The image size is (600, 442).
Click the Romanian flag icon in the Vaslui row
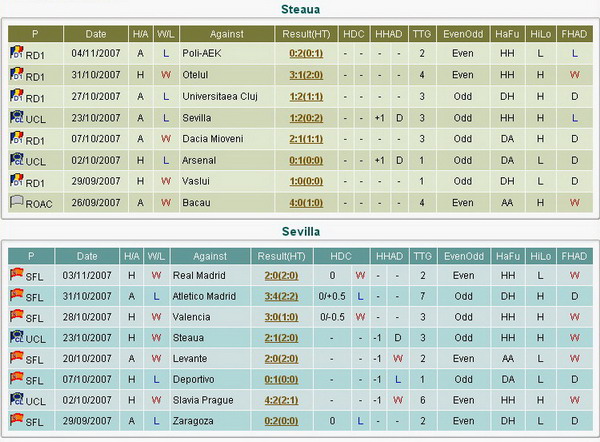coord(15,181)
